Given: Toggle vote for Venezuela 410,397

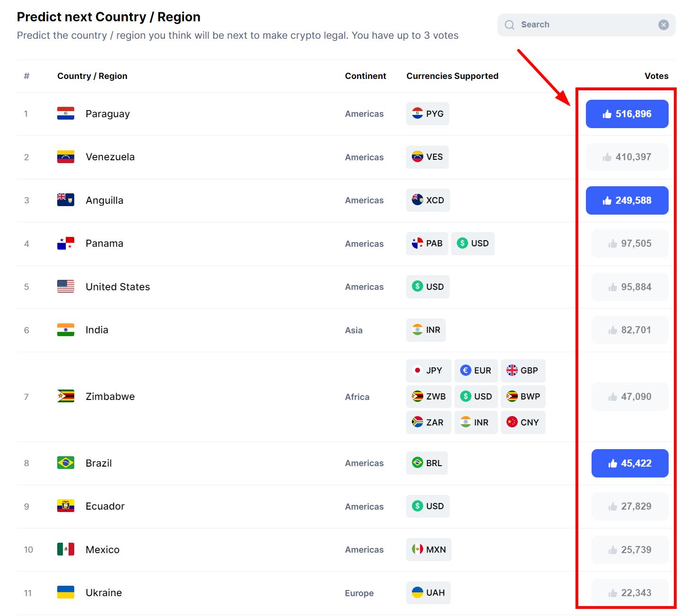Looking at the screenshot, I should tap(627, 157).
